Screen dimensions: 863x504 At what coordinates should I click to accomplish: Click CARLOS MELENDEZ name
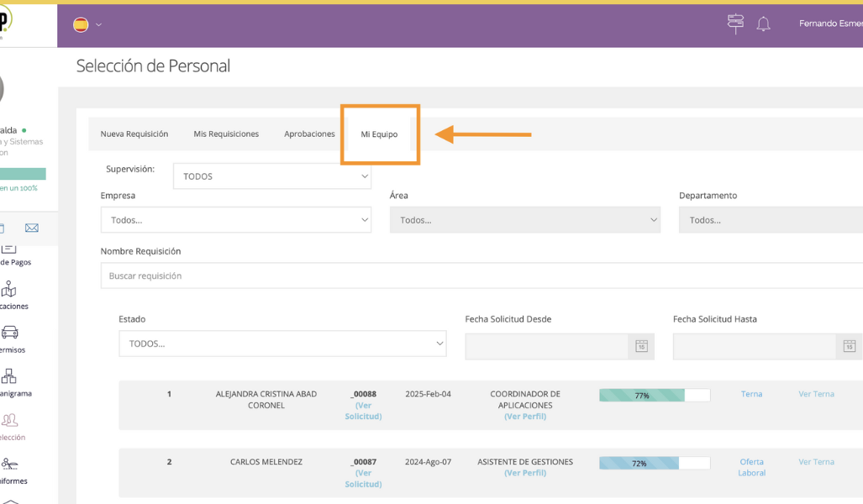tap(266, 462)
